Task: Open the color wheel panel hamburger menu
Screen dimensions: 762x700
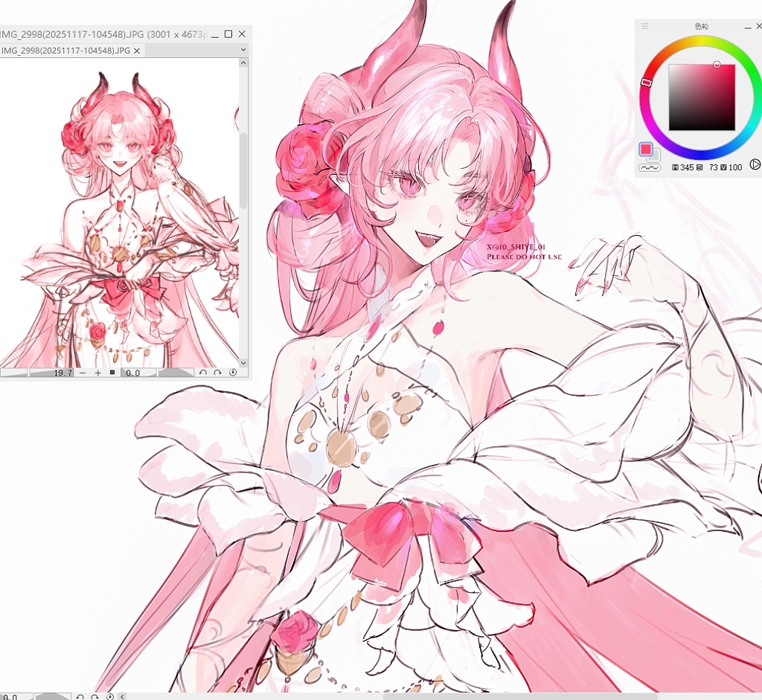Action: [644, 26]
